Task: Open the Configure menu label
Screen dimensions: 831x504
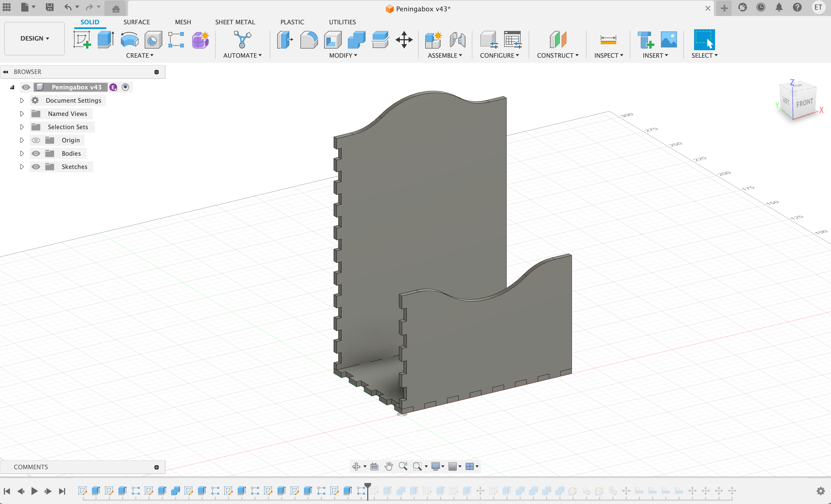Action: [x=499, y=55]
